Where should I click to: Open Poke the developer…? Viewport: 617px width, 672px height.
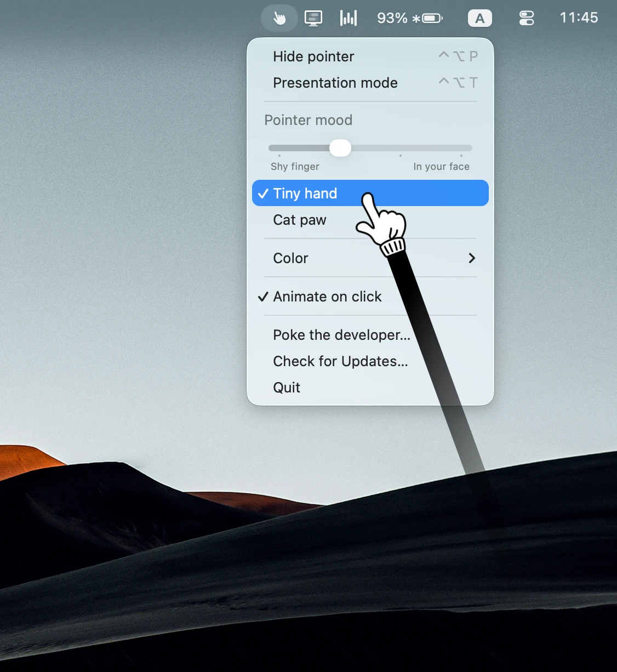pos(370,335)
